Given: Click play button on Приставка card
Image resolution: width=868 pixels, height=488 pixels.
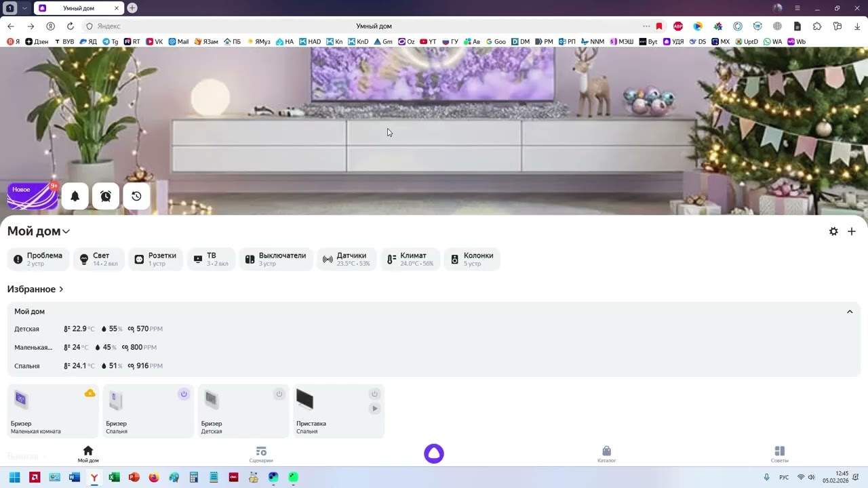Looking at the screenshot, I should coord(374,408).
